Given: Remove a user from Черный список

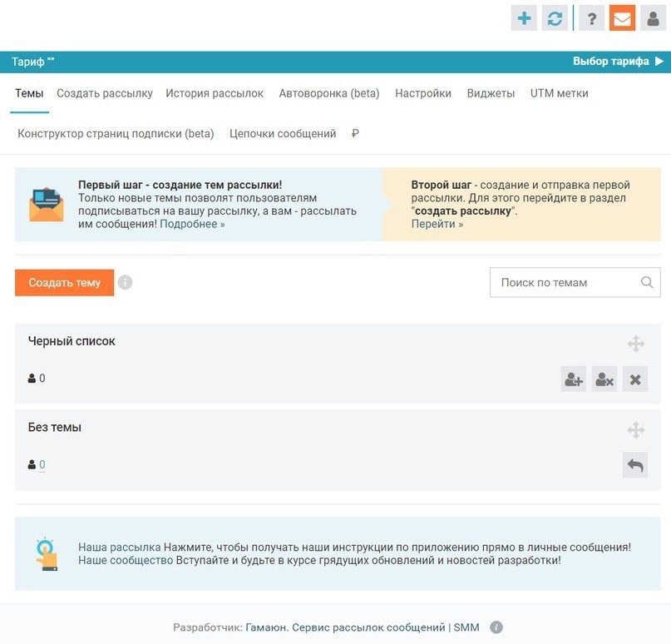Looking at the screenshot, I should pos(604,379).
